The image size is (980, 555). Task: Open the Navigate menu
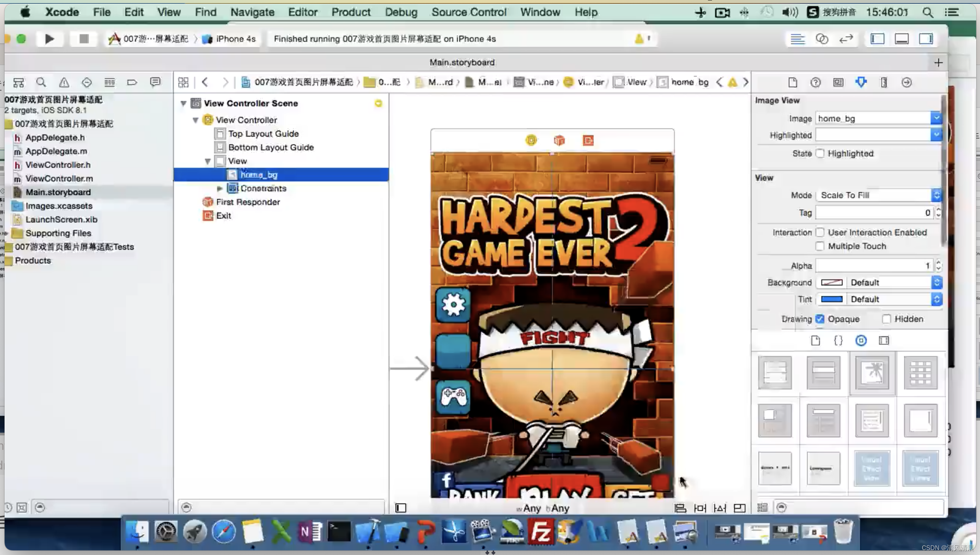[252, 12]
